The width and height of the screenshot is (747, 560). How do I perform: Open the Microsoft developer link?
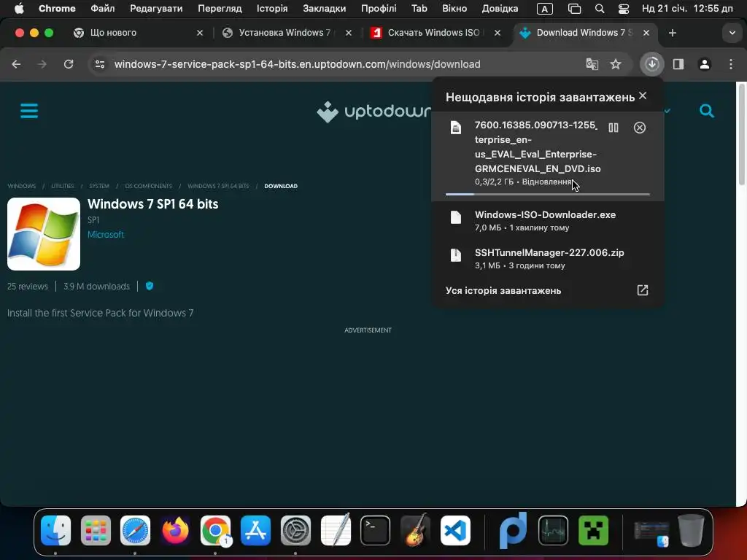tap(105, 234)
